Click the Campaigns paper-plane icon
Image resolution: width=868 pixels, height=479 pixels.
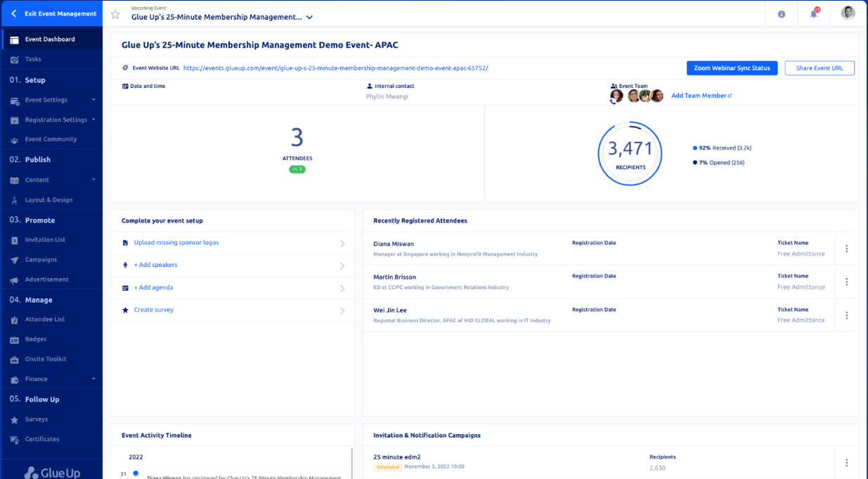[14, 260]
